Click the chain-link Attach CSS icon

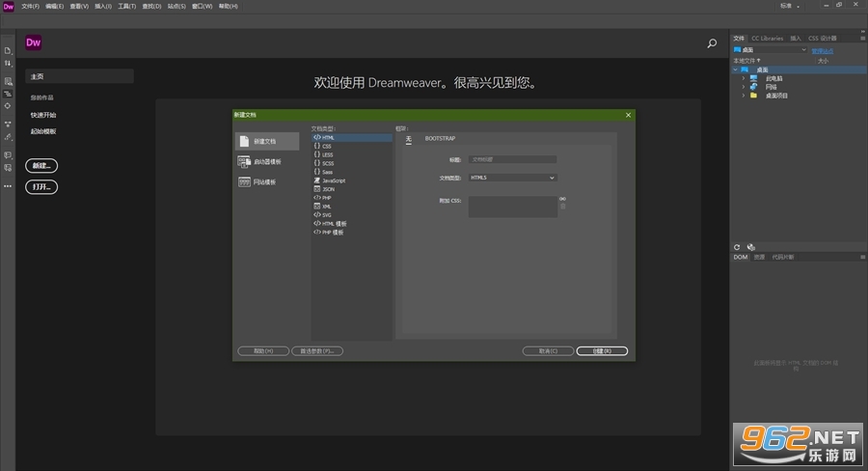pyautogui.click(x=562, y=199)
